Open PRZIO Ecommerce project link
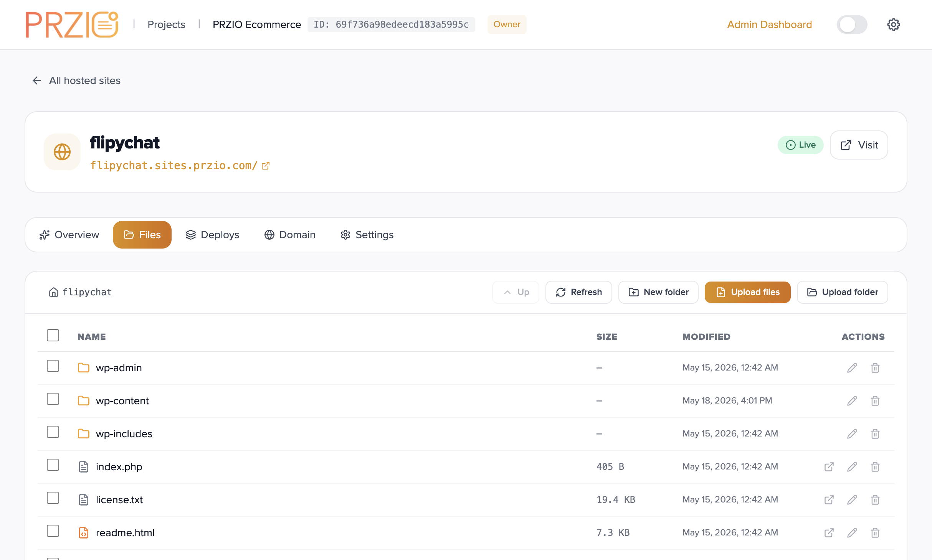932x560 pixels. 257,25
